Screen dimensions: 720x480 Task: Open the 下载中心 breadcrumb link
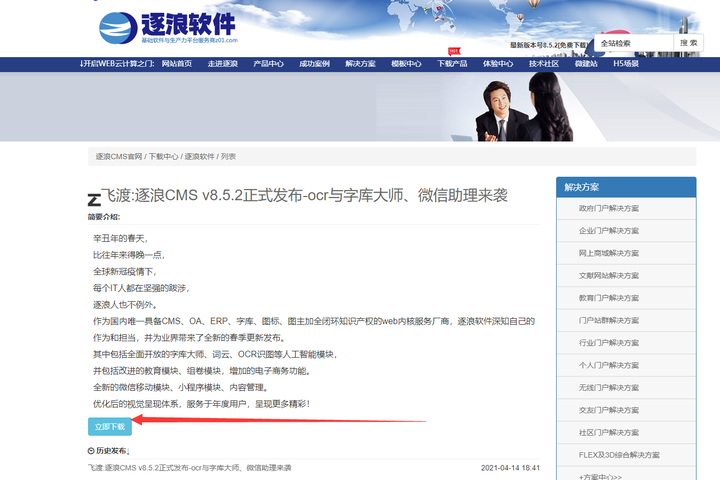click(x=163, y=157)
